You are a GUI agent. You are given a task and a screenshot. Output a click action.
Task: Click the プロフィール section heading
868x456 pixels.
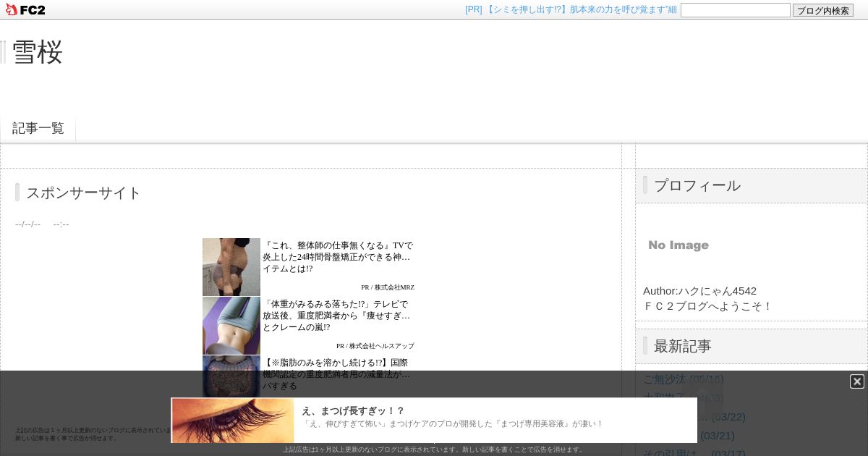tap(697, 185)
